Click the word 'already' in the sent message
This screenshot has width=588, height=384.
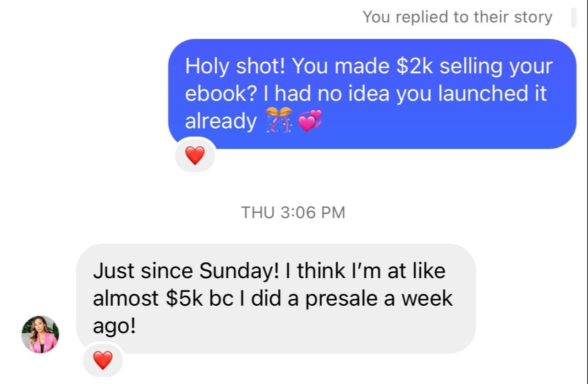click(221, 121)
